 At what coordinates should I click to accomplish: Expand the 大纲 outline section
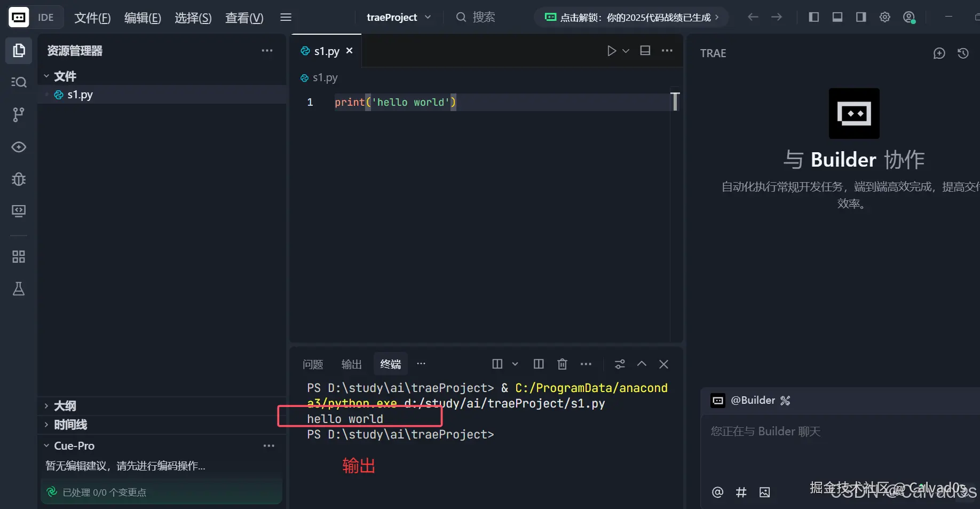[46, 406]
